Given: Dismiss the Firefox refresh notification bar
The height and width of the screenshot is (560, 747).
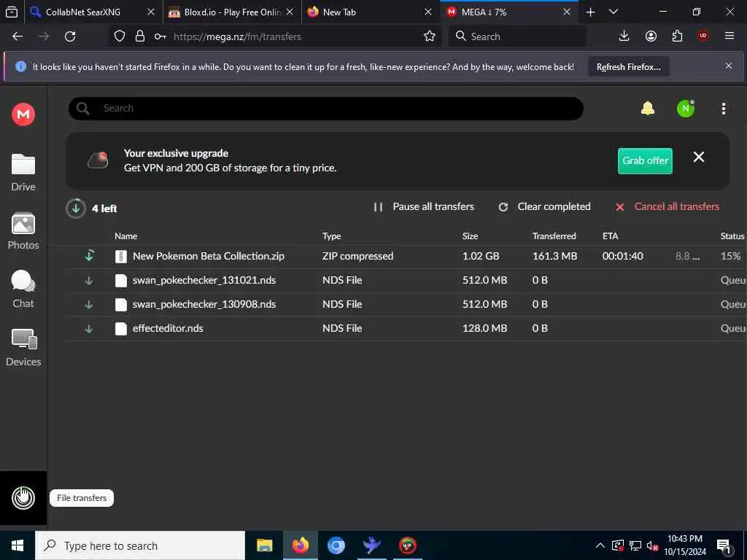Looking at the screenshot, I should pyautogui.click(x=729, y=66).
